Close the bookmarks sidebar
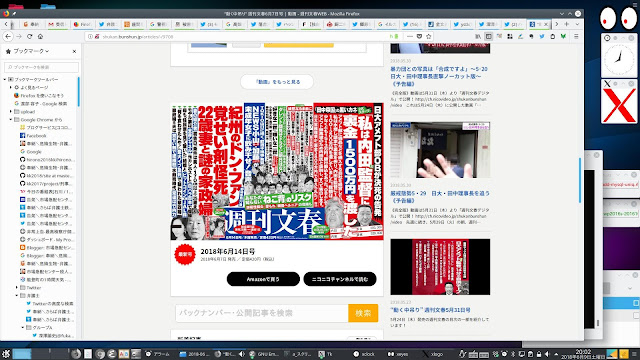This screenshot has width=640, height=360. click(74, 51)
